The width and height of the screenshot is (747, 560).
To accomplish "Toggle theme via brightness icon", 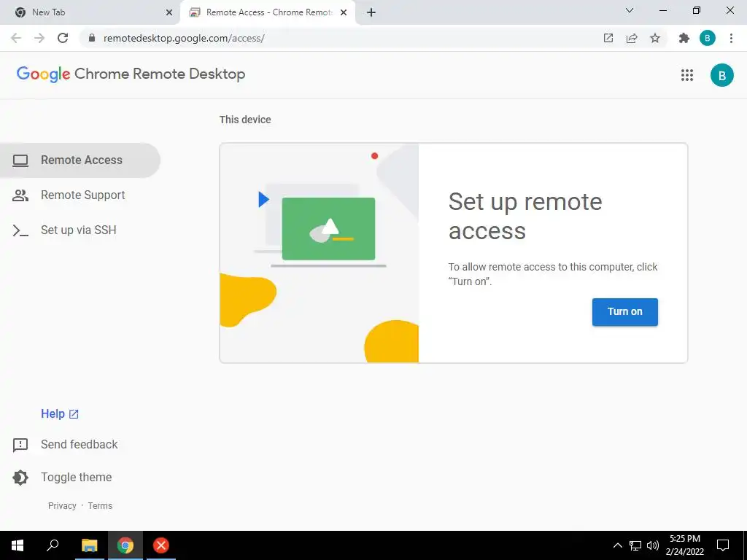I will point(20,478).
